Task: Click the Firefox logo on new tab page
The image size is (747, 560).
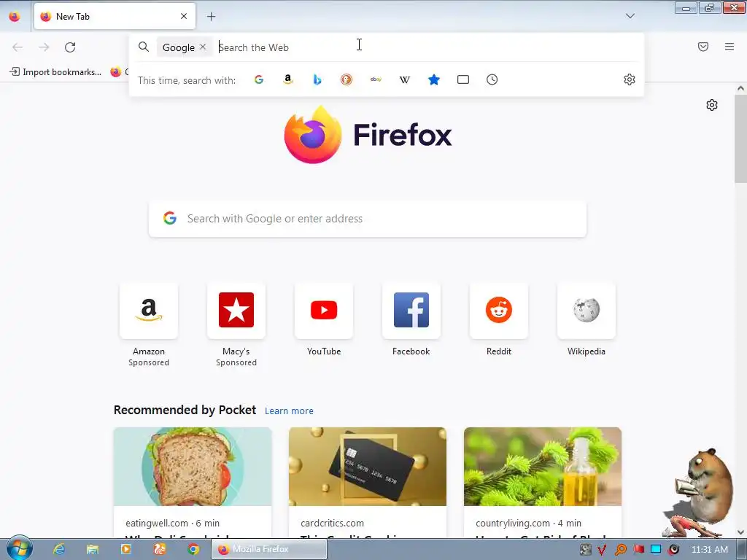Action: 368,134
